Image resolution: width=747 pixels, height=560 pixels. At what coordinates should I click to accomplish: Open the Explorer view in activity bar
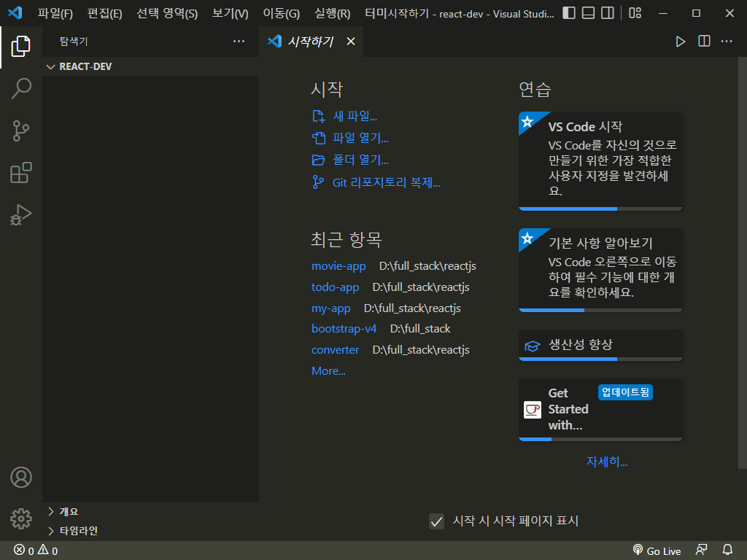[x=21, y=46]
